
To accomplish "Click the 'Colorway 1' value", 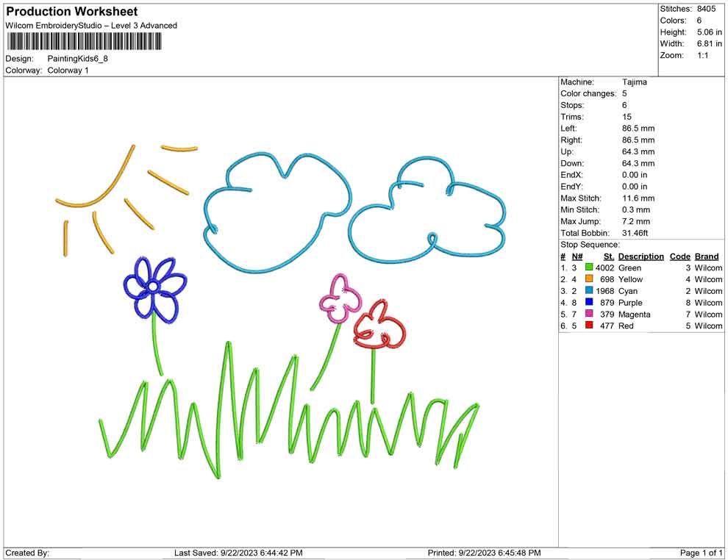I will (68, 71).
